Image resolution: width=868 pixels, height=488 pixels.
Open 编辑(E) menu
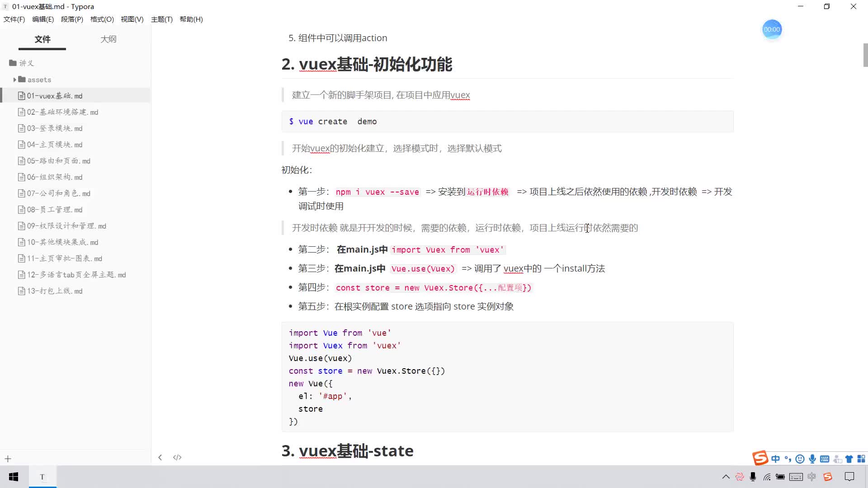(x=43, y=19)
